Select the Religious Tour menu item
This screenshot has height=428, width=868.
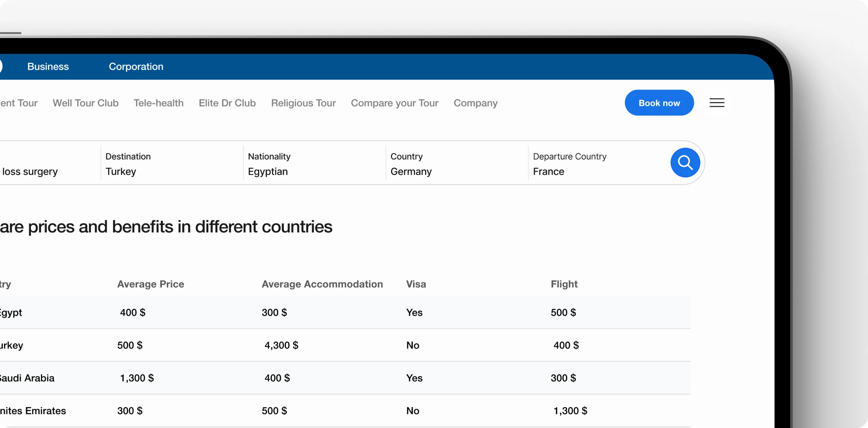[303, 103]
